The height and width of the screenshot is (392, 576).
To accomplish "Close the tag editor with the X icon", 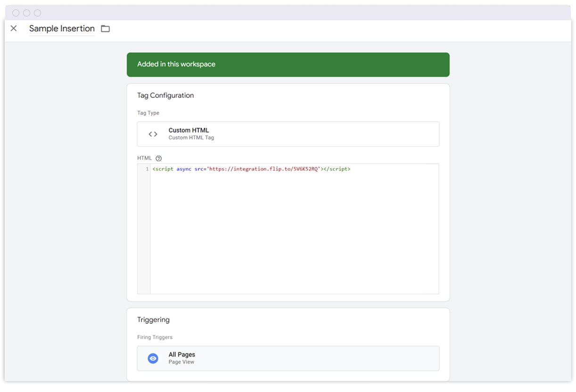I will (14, 28).
